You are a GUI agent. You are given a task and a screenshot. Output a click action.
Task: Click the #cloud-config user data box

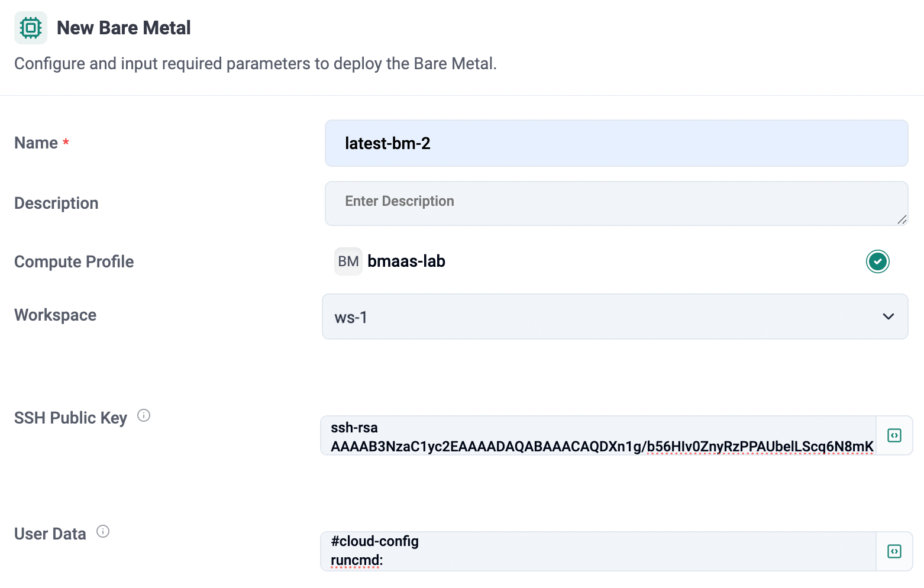pos(599,551)
